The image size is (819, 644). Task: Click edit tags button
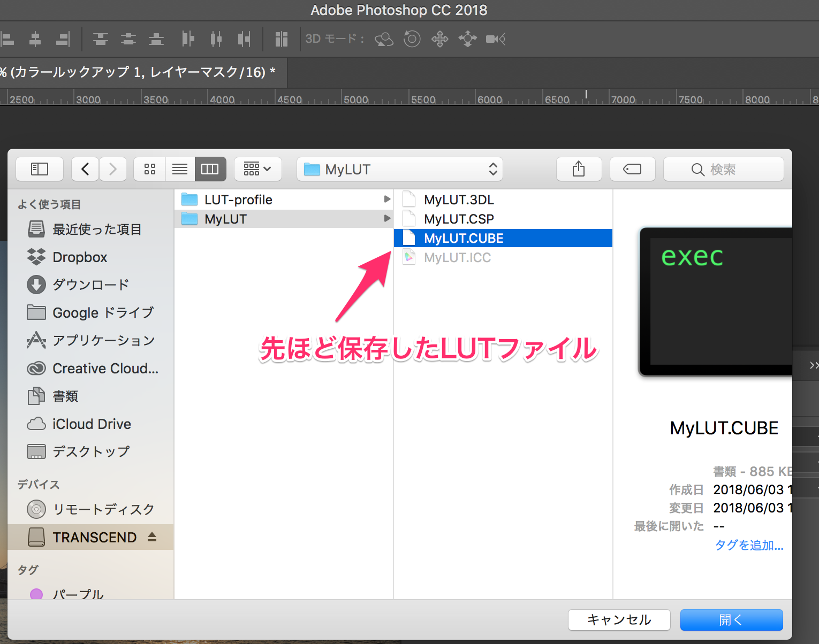pos(632,170)
